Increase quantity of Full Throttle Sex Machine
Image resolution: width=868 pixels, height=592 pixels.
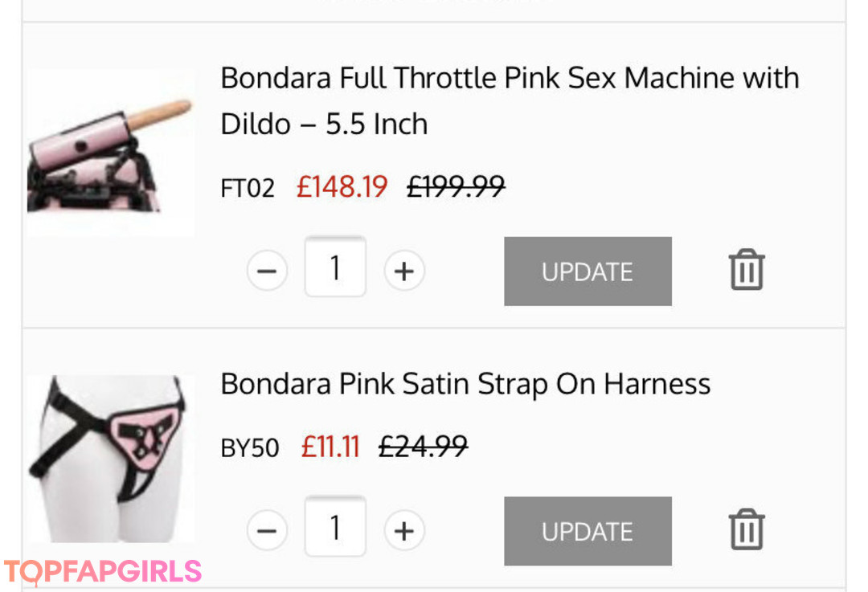[403, 272]
